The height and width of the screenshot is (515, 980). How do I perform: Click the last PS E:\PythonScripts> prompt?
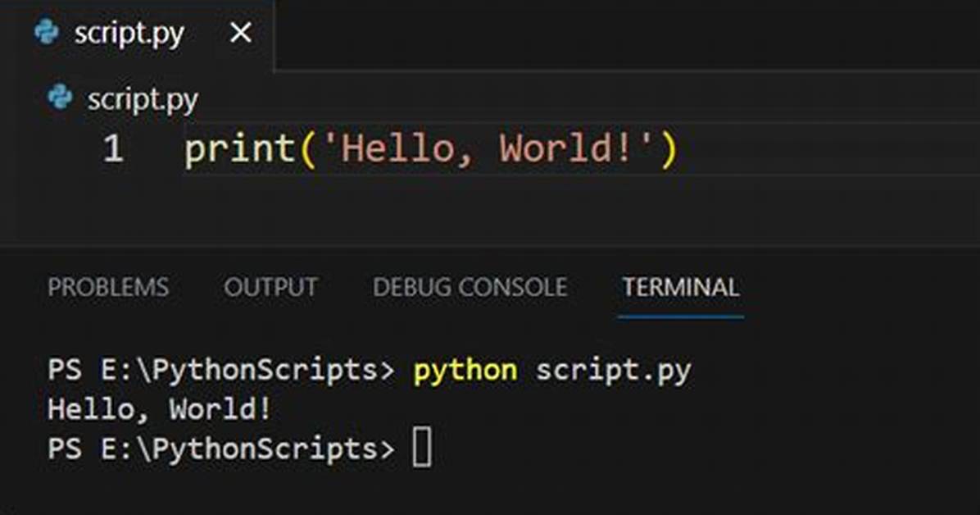pos(221,449)
